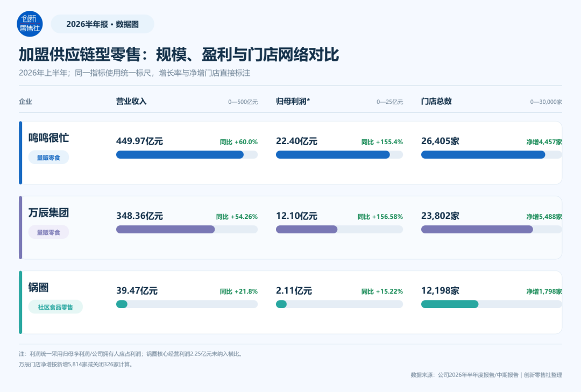The image size is (581, 392).
Task: Click the footnote about 万辰门店净增
Action: [x=77, y=364]
